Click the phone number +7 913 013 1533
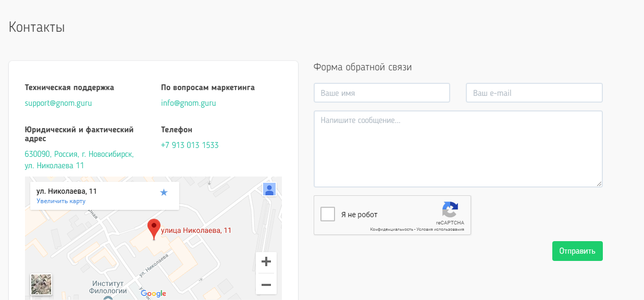This screenshot has width=644, height=300. (190, 145)
